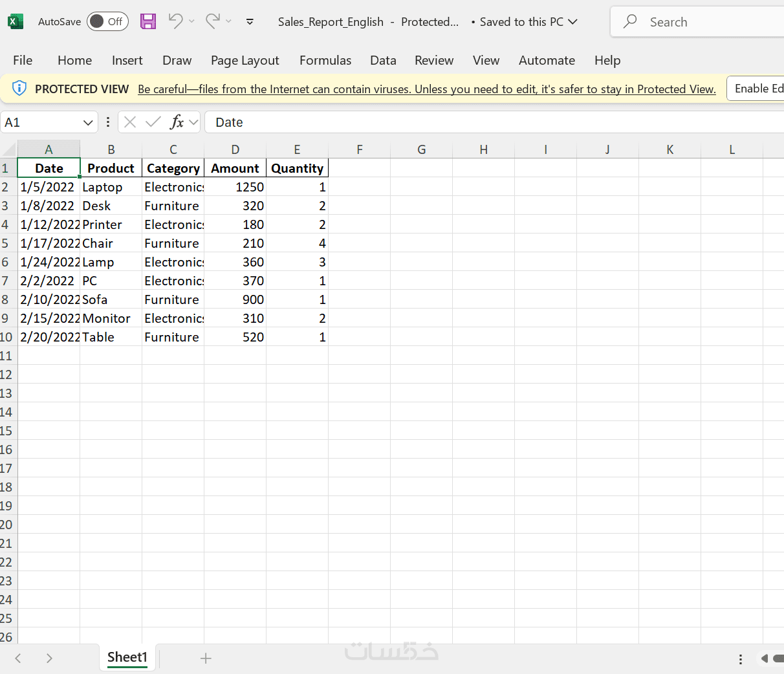Image resolution: width=784 pixels, height=674 pixels.
Task: Click the formula bar options dots
Action: tap(107, 122)
